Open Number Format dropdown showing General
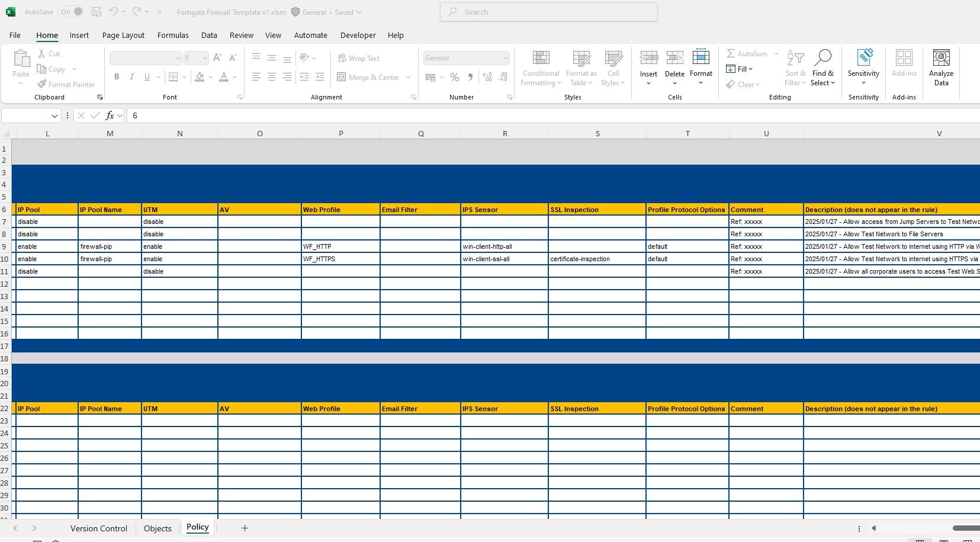 (505, 58)
